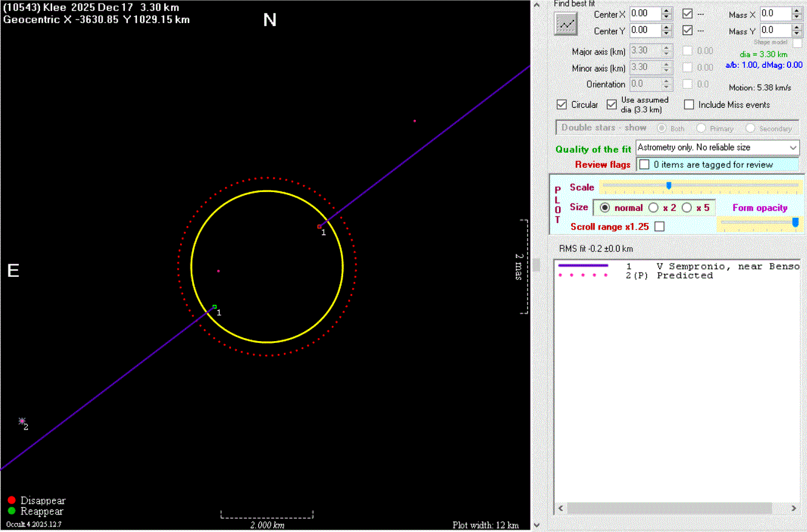The width and height of the screenshot is (807, 532).
Task: Click the Find best fit graph button
Action: tap(566, 23)
